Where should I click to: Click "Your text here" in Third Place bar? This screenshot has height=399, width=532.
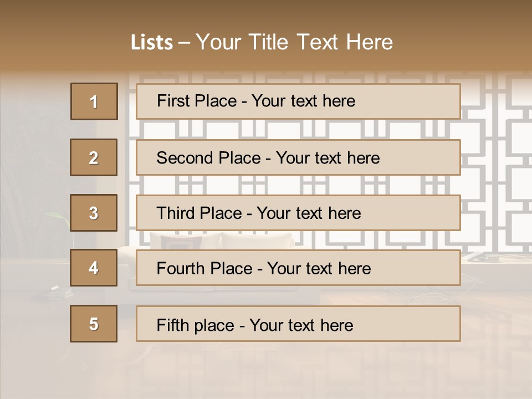(x=309, y=213)
